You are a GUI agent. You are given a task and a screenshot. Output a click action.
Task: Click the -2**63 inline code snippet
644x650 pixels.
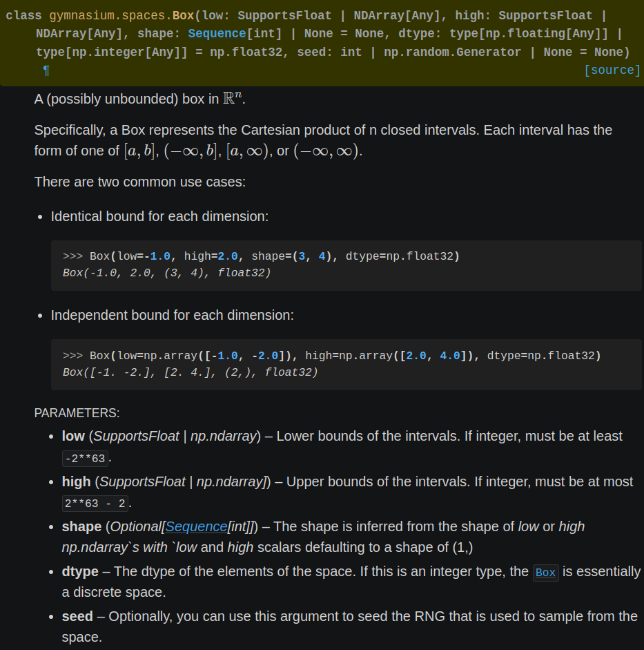[x=85, y=459]
